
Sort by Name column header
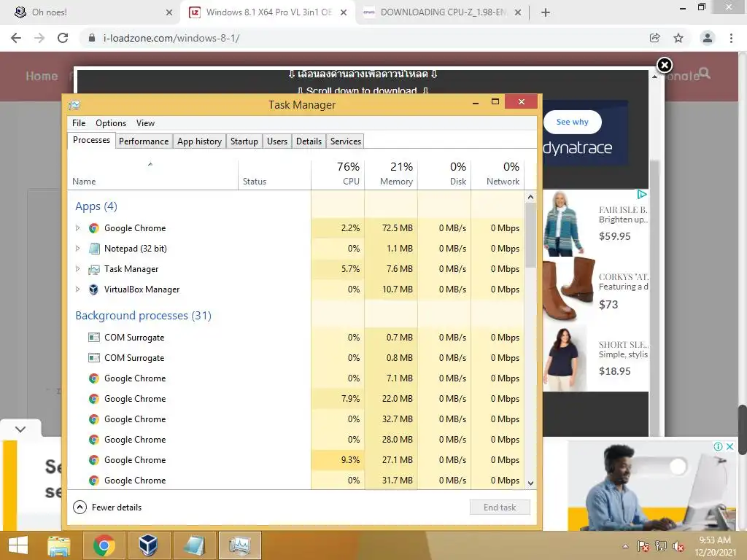tap(152, 174)
